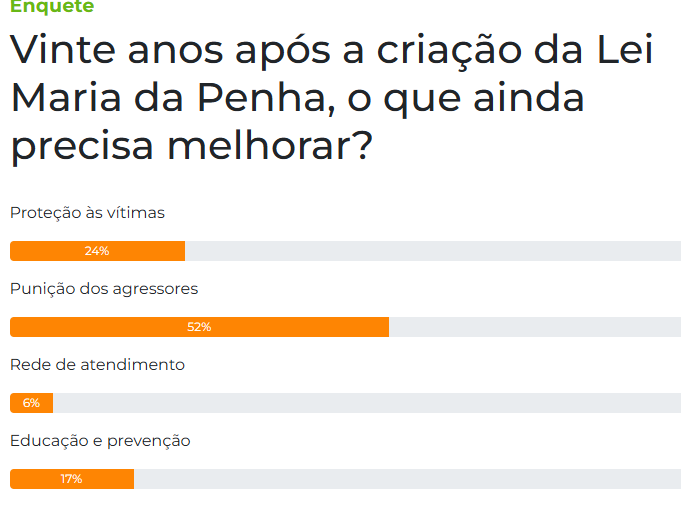Click the orange 24% progress bar fill
The height and width of the screenshot is (509, 681).
pyautogui.click(x=97, y=251)
